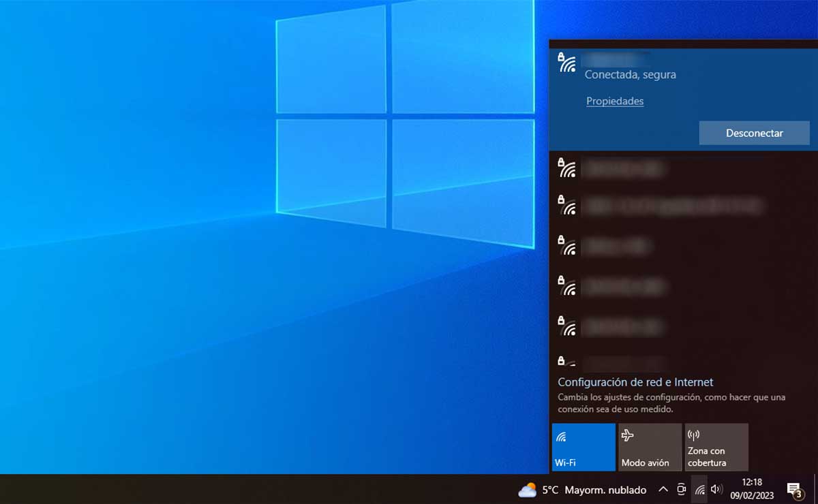Click the weather cloud icon in taskbar
818x504 pixels.
click(527, 490)
